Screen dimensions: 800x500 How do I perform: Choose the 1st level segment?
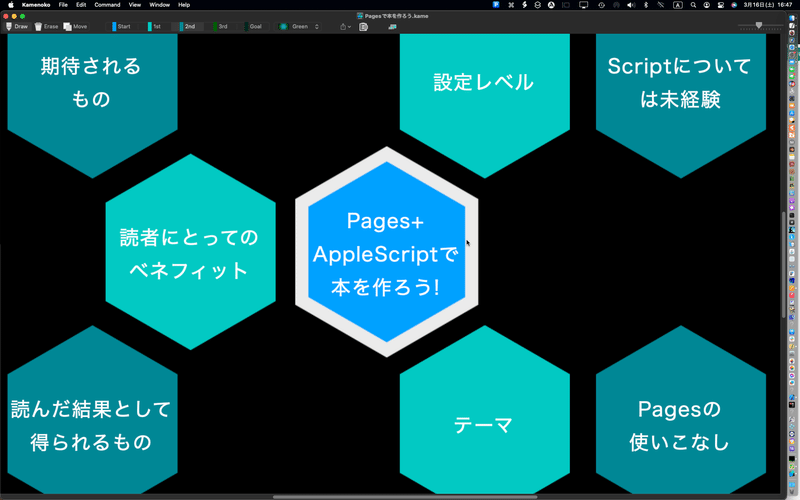point(155,27)
